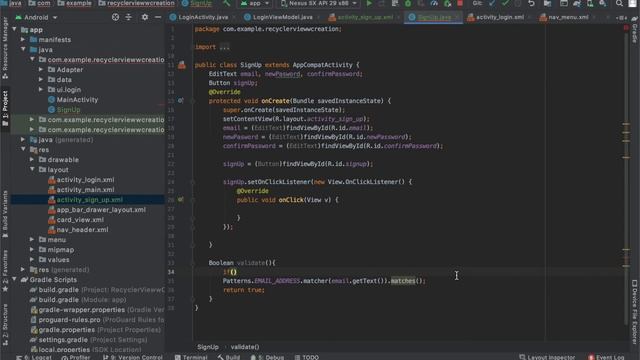
Task: Open Project panel settings gear
Action: point(144,17)
